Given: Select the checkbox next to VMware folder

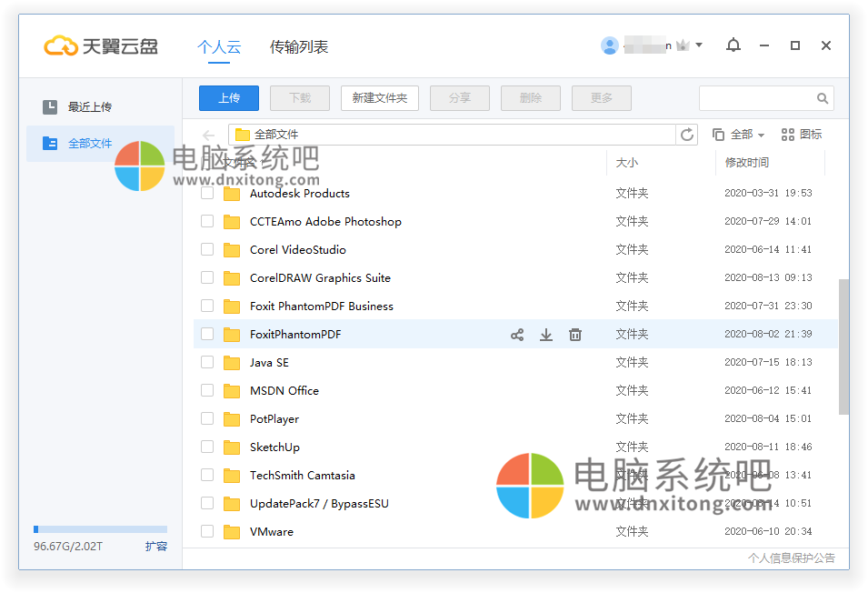Looking at the screenshot, I should [x=207, y=531].
